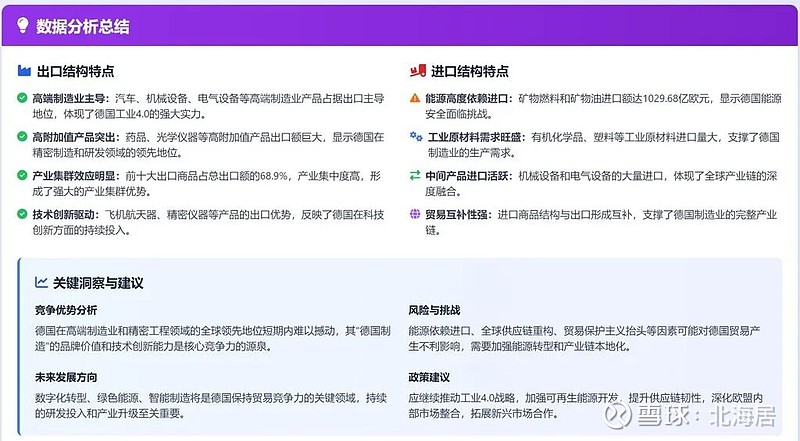Screen dimensions: 800x441
Task: Click the lightbulb icon beside 数据分析总结
Action: click(22, 25)
